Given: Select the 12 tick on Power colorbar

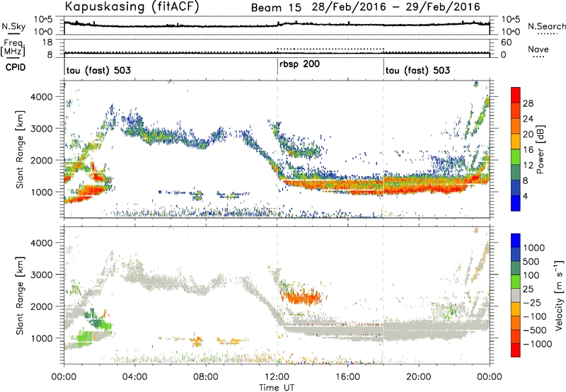Looking at the screenshot, I should click(x=528, y=166).
